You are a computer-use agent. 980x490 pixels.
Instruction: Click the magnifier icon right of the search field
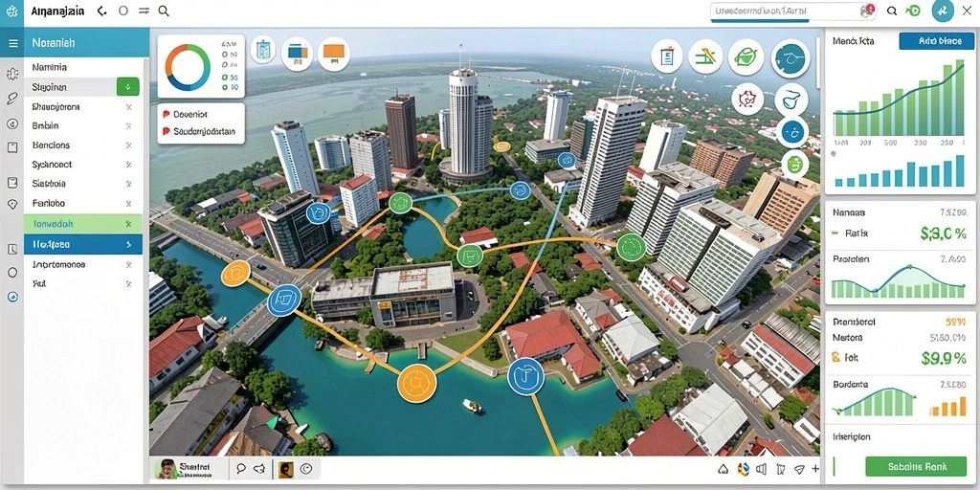coord(892,11)
